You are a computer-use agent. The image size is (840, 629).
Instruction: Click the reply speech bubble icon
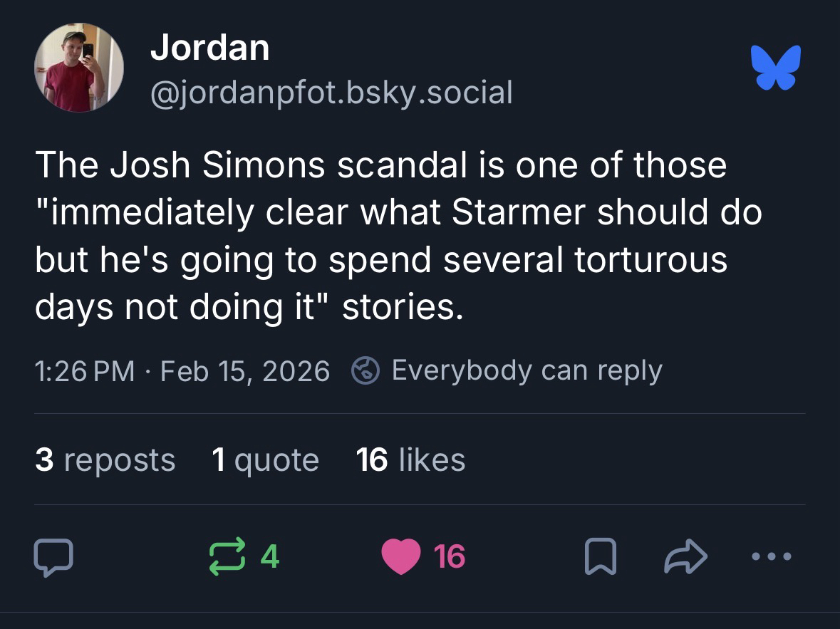[53, 556]
